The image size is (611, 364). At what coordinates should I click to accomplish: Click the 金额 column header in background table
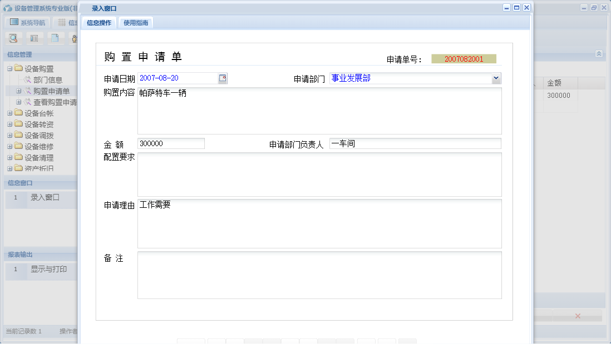(561, 83)
